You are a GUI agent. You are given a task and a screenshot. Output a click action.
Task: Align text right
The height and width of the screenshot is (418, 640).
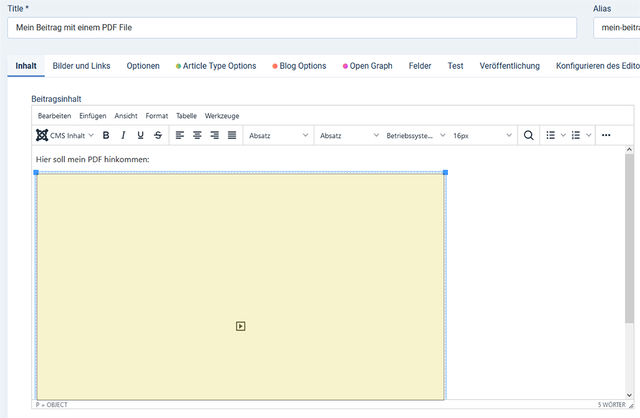pyautogui.click(x=214, y=135)
